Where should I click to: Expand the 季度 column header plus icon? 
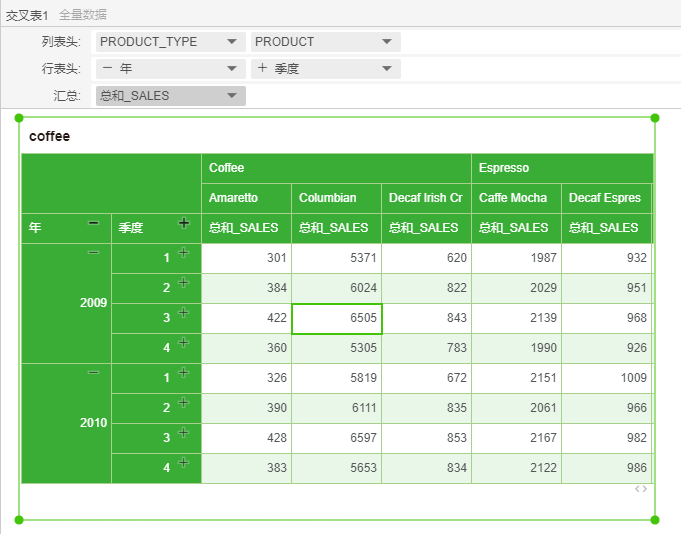click(x=183, y=223)
